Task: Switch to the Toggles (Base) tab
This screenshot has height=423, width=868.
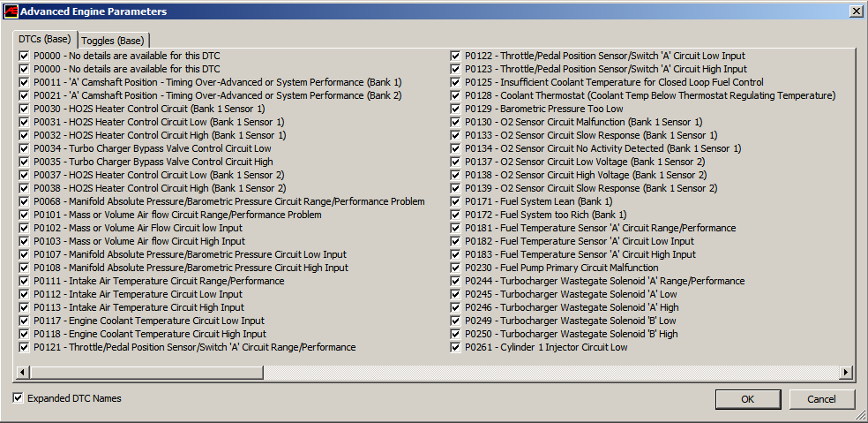Action: tap(113, 40)
